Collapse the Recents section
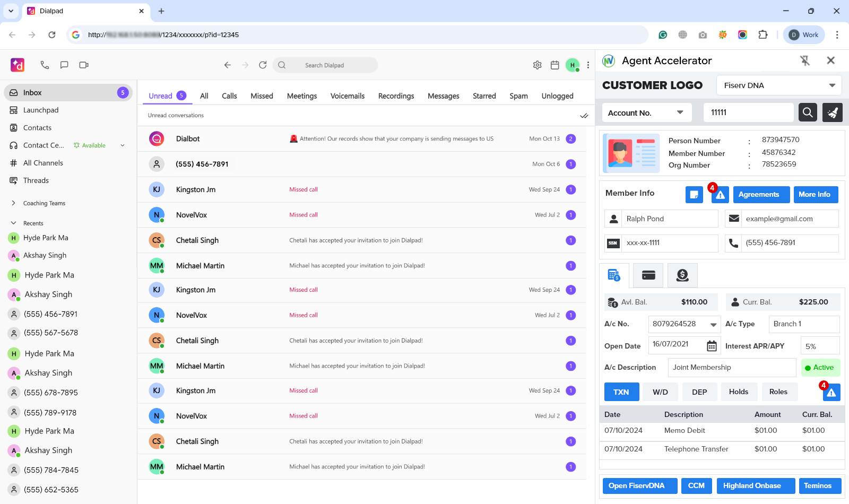849x504 pixels. [x=14, y=223]
